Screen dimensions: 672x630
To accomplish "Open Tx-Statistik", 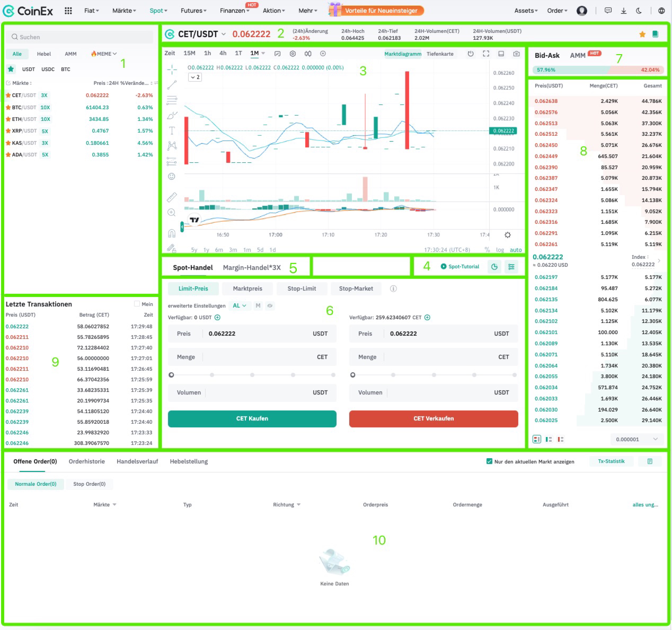I will 611,461.
